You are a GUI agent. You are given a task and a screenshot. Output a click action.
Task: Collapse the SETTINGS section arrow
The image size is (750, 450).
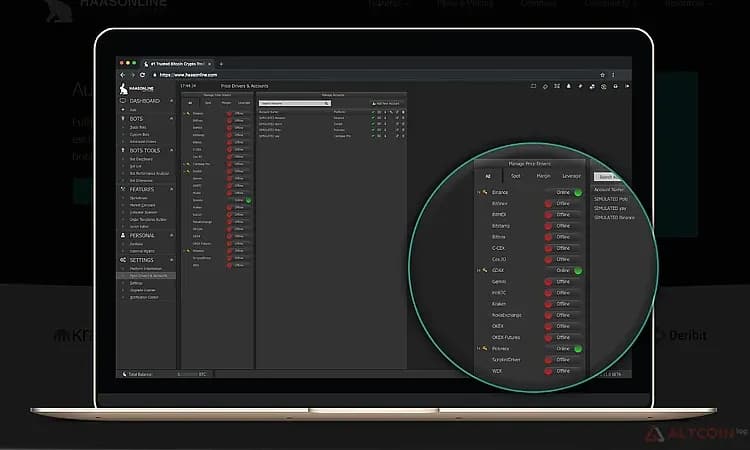[x=171, y=260]
